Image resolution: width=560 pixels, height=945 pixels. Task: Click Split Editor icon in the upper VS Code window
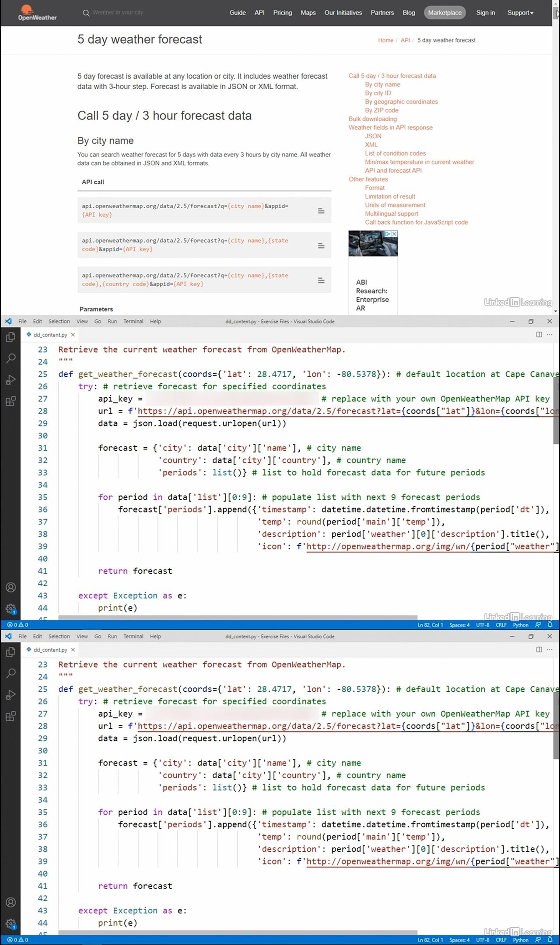click(x=539, y=335)
